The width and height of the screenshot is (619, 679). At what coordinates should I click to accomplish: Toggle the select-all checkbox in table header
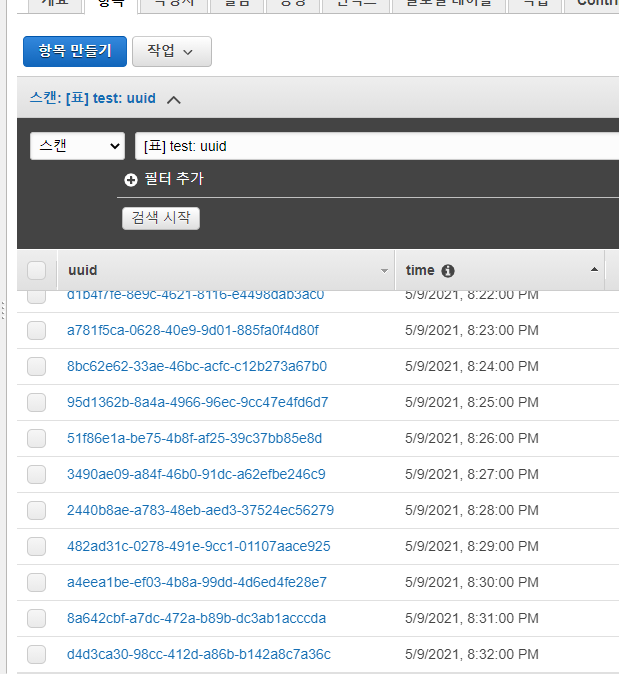tap(37, 270)
